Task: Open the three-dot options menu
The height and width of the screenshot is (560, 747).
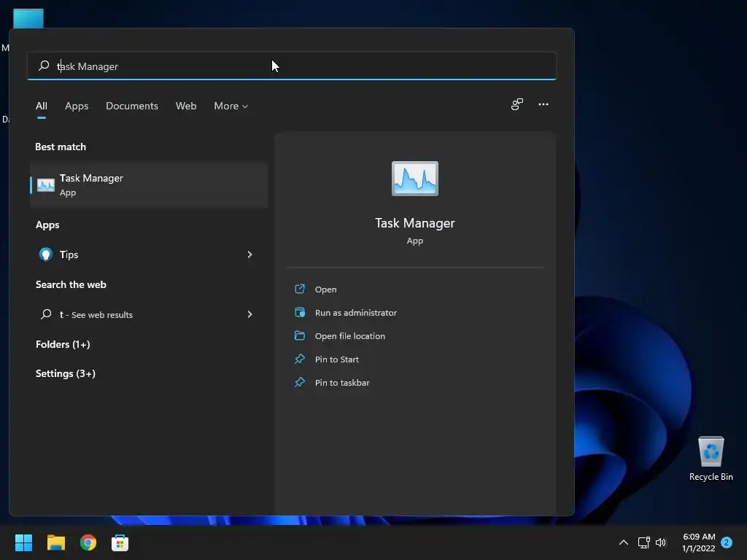Action: [x=543, y=104]
